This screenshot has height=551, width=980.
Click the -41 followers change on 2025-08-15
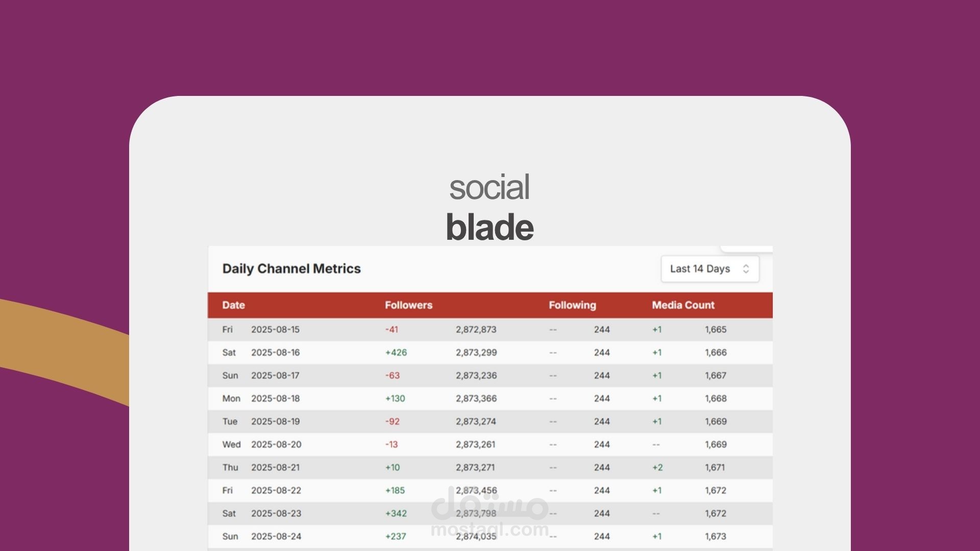click(391, 330)
